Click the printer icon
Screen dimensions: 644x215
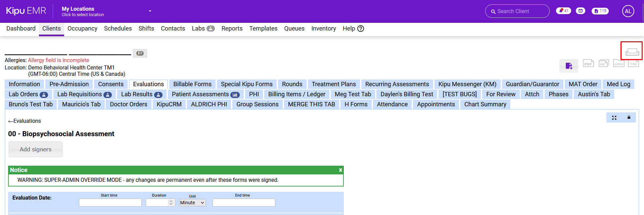click(x=632, y=51)
